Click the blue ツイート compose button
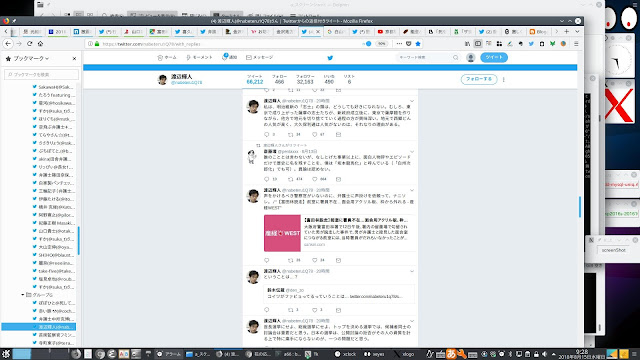 (x=494, y=58)
